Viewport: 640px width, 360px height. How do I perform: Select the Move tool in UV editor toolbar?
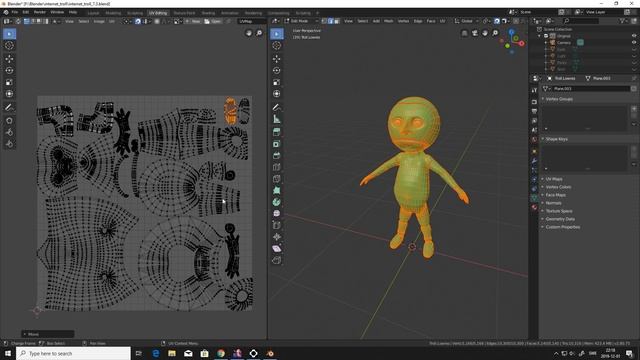click(x=9, y=59)
